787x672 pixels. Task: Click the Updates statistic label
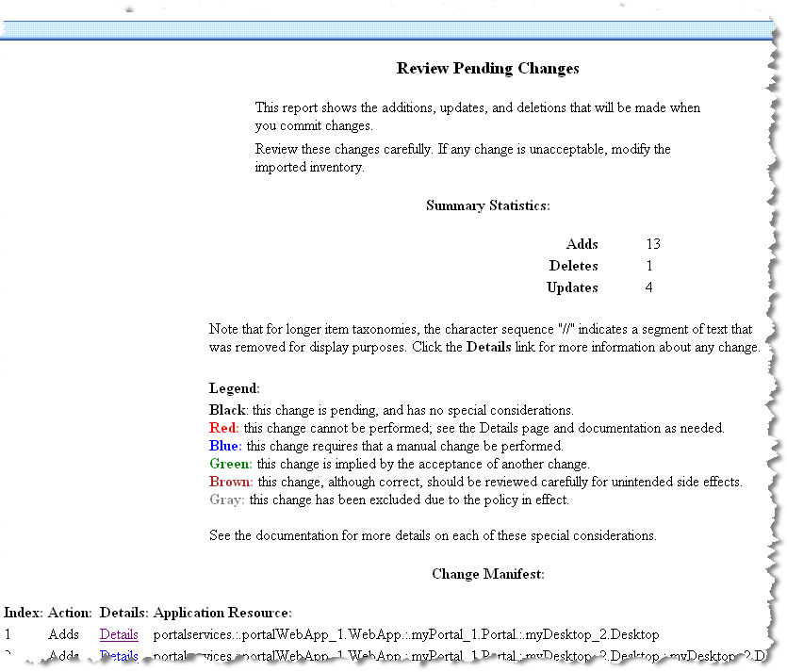[x=572, y=287]
